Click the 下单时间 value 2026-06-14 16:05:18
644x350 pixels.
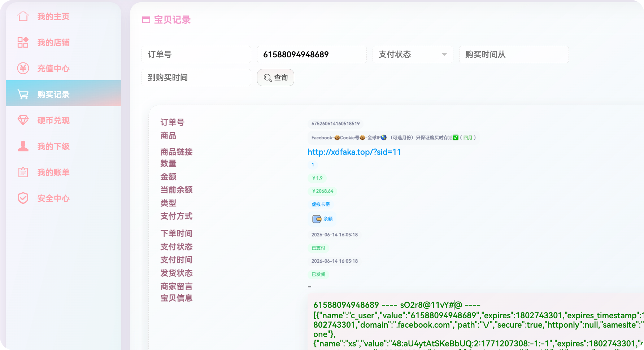pos(335,235)
